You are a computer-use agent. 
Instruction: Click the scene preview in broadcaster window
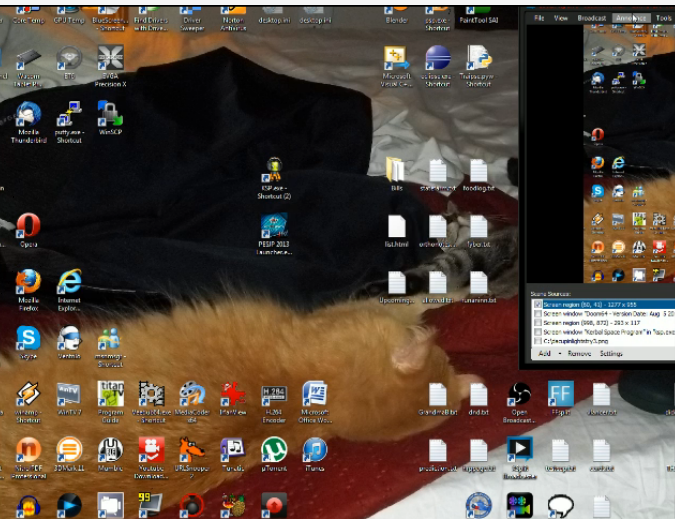coord(601,153)
